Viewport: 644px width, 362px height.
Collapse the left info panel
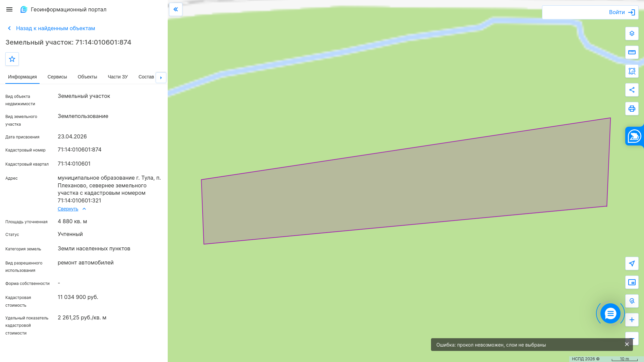[x=176, y=9]
